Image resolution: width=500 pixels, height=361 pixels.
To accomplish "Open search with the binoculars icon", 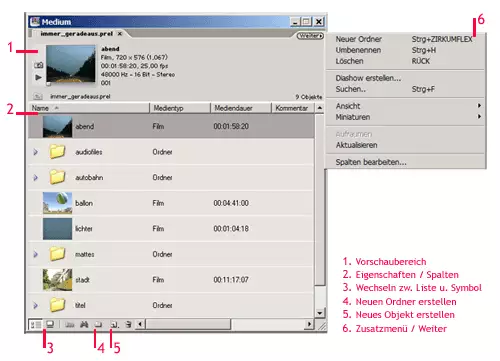I will click(x=84, y=324).
